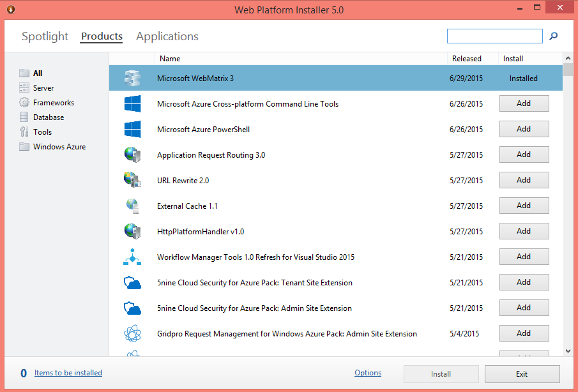Viewport: 578px width, 392px height.
Task: Click the Azure Cross-platform Command Line Tools icon
Action: pos(132,103)
